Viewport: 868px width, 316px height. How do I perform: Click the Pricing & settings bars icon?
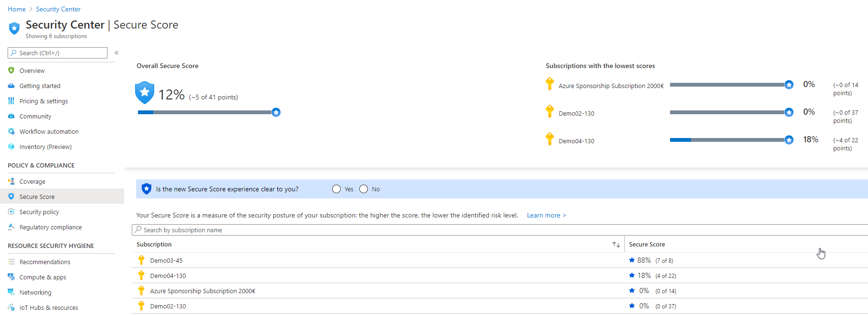pos(11,101)
